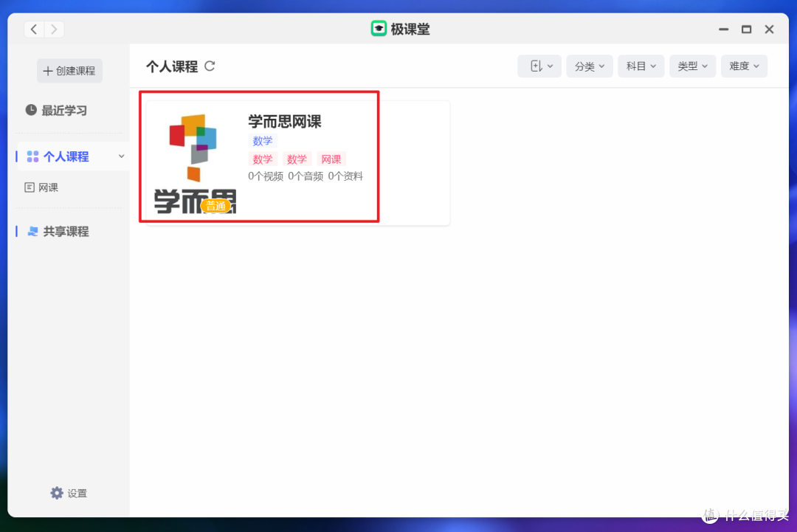This screenshot has width=797, height=532.
Task: Refresh the 个人课程 list
Action: point(210,66)
